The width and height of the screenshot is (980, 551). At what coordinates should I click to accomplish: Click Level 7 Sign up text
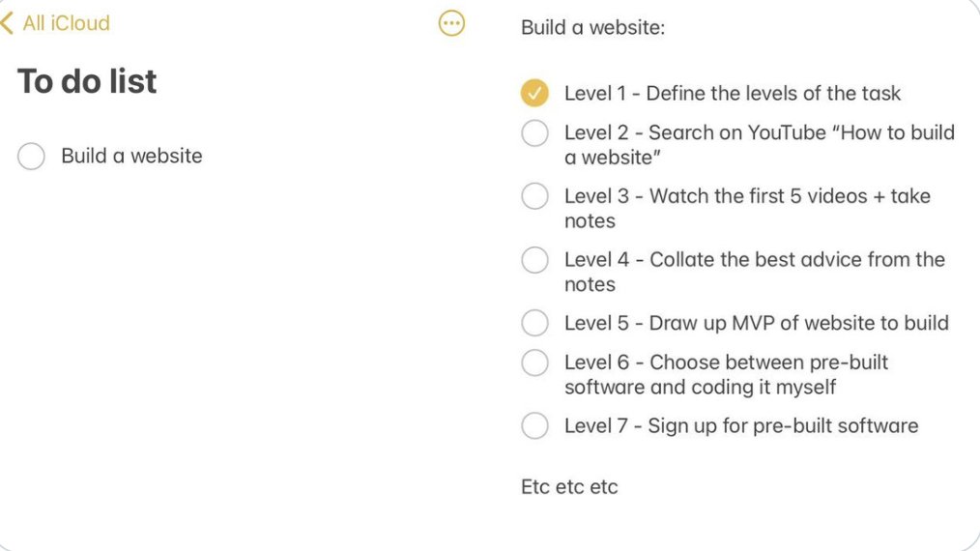[x=740, y=426]
